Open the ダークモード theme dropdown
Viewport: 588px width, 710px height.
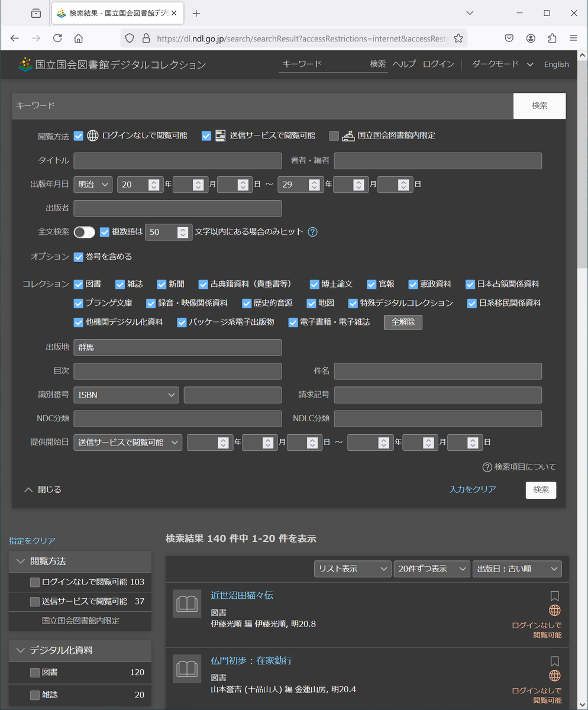tap(502, 64)
